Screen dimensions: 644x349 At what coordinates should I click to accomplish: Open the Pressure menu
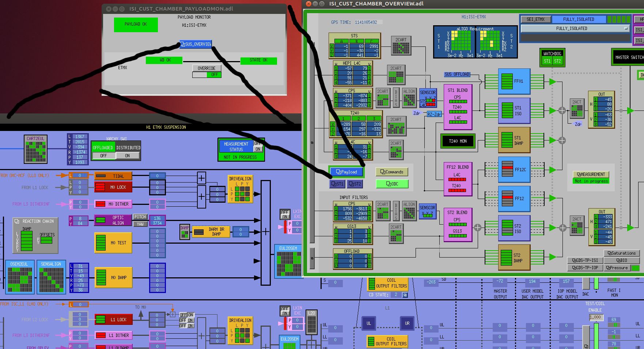(617, 268)
